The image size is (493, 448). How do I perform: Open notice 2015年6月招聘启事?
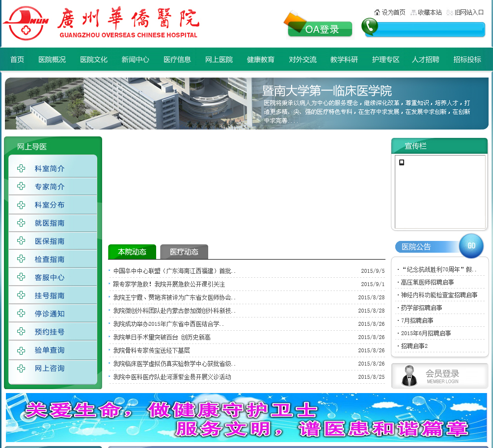[426, 333]
